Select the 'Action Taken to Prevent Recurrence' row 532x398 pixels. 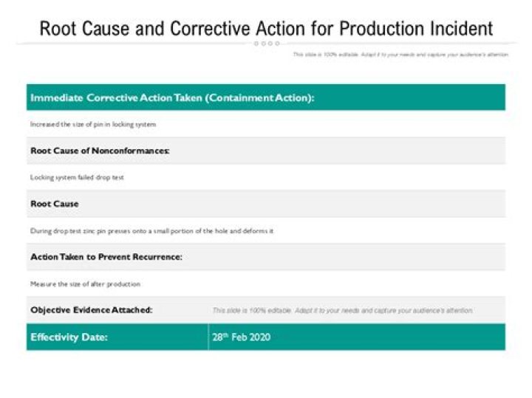(x=266, y=257)
